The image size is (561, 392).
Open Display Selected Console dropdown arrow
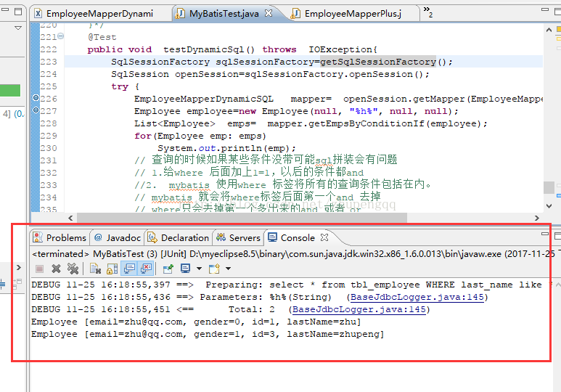[x=199, y=269]
